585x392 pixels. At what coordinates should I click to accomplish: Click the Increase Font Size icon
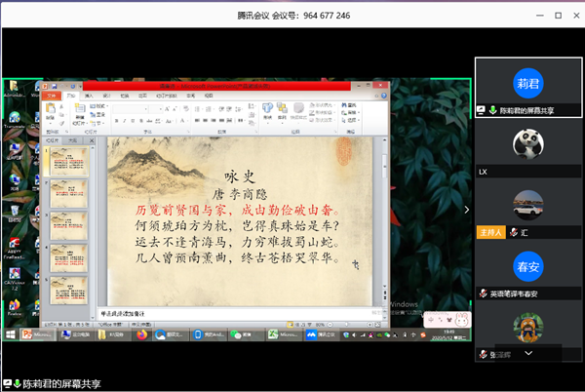click(167, 109)
